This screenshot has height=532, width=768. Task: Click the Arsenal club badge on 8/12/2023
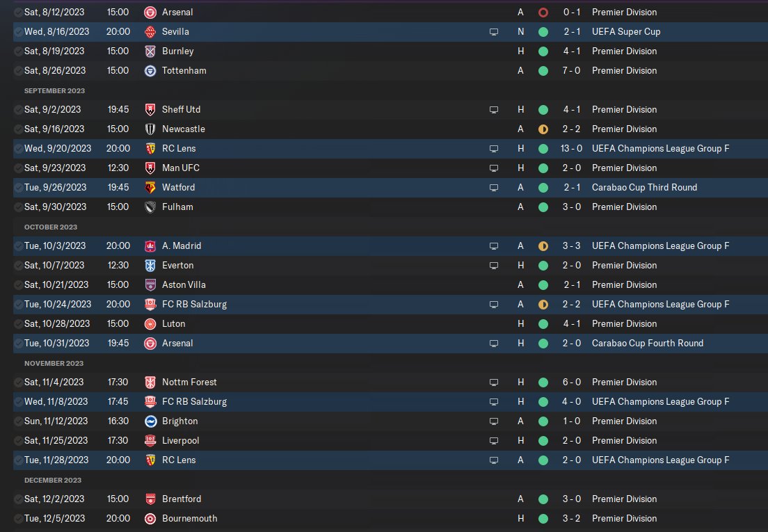pyautogui.click(x=150, y=13)
